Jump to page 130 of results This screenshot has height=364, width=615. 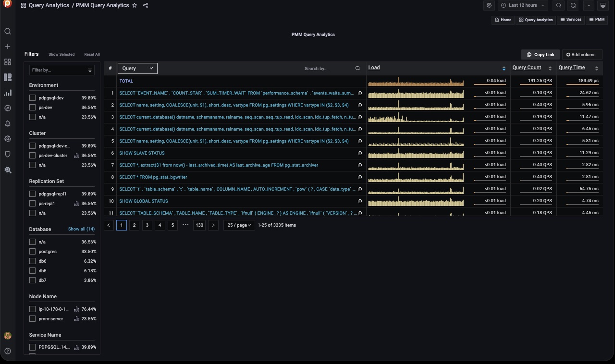[x=199, y=225]
